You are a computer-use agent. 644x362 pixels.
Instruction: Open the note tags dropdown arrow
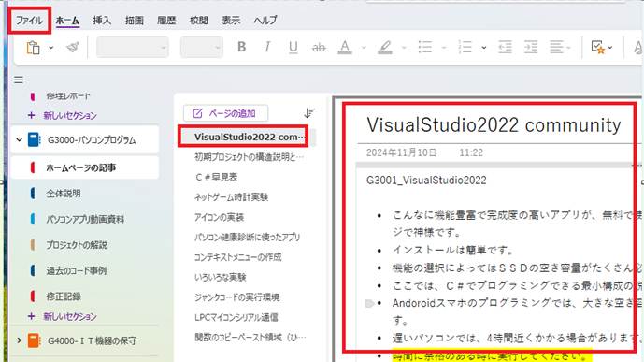(x=610, y=48)
